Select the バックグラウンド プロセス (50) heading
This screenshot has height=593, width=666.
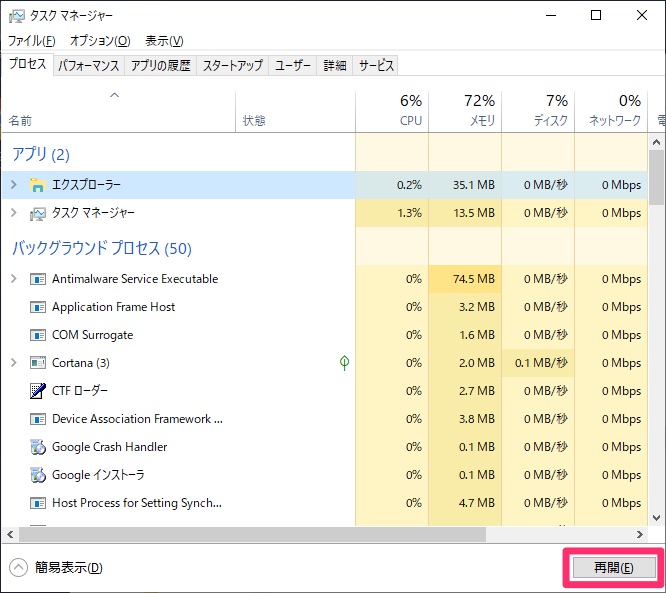point(102,248)
